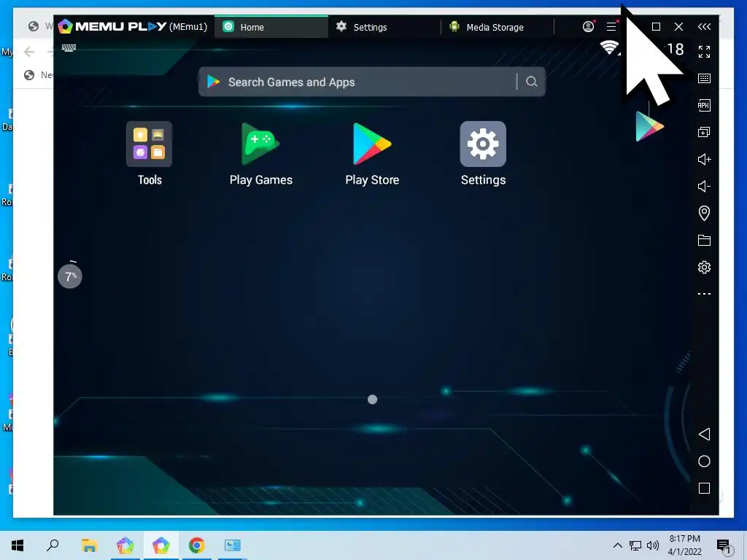This screenshot has width=747, height=560.
Task: Tap the Android home circle button
Action: tap(704, 462)
